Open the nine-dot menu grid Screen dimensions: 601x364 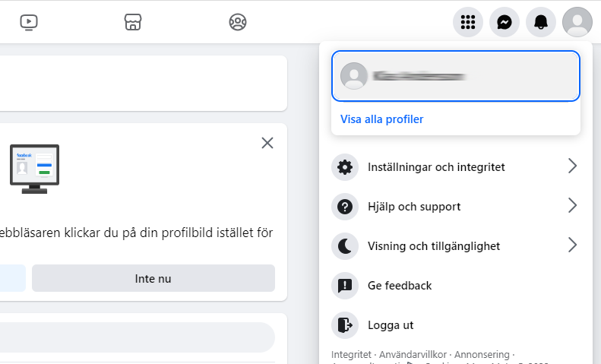tap(468, 22)
